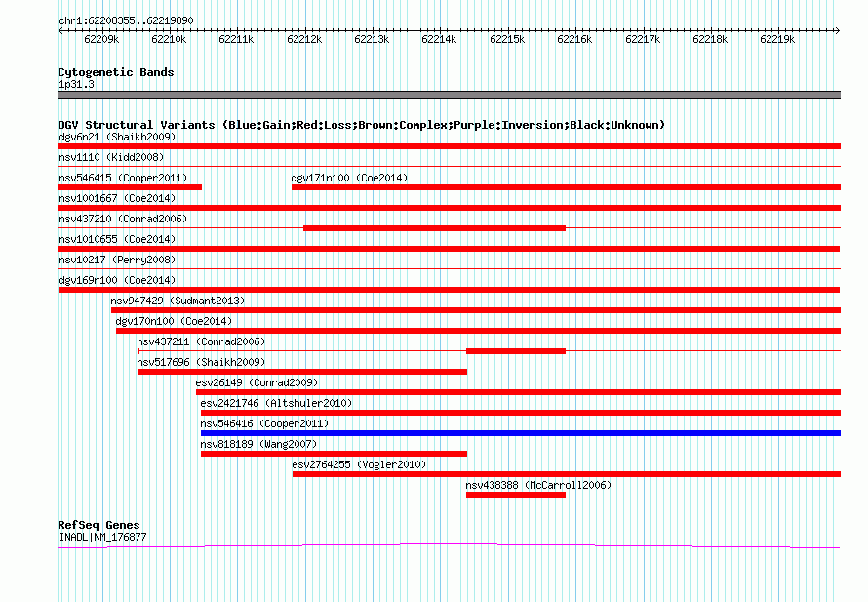The width and height of the screenshot is (868, 602).
Task: Click the 62213k ruler tick
Action: tap(372, 39)
